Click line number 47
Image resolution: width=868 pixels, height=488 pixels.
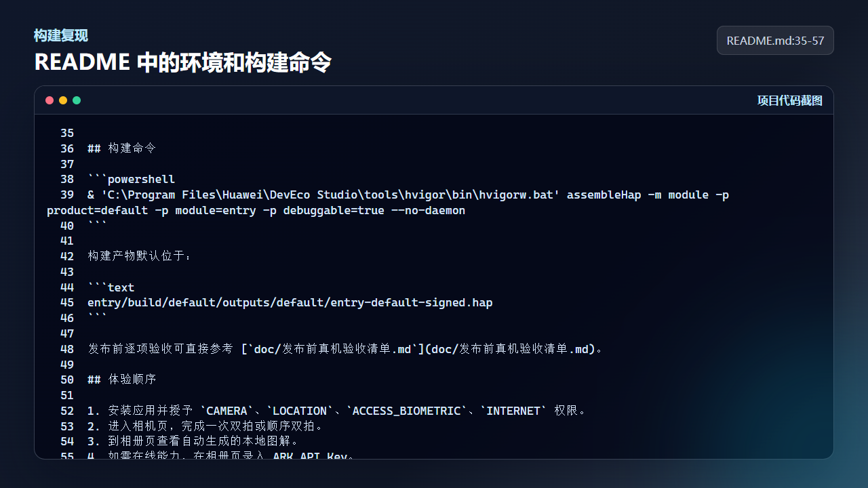coord(67,334)
